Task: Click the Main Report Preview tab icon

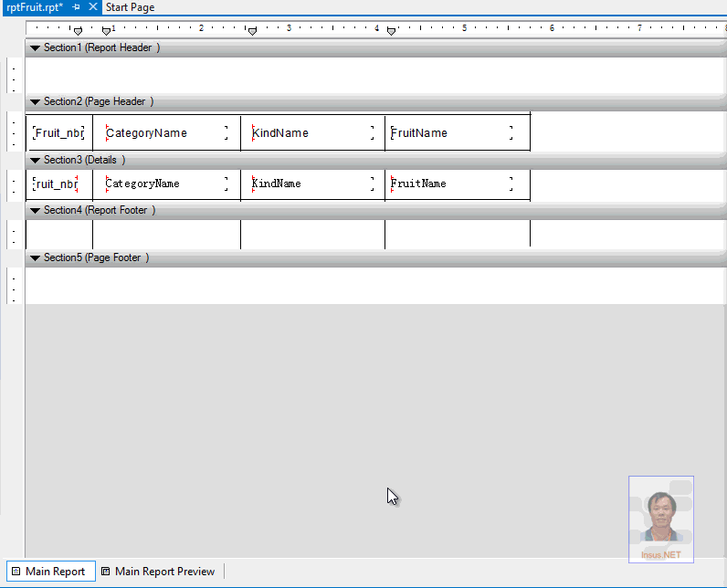Action: [105, 572]
